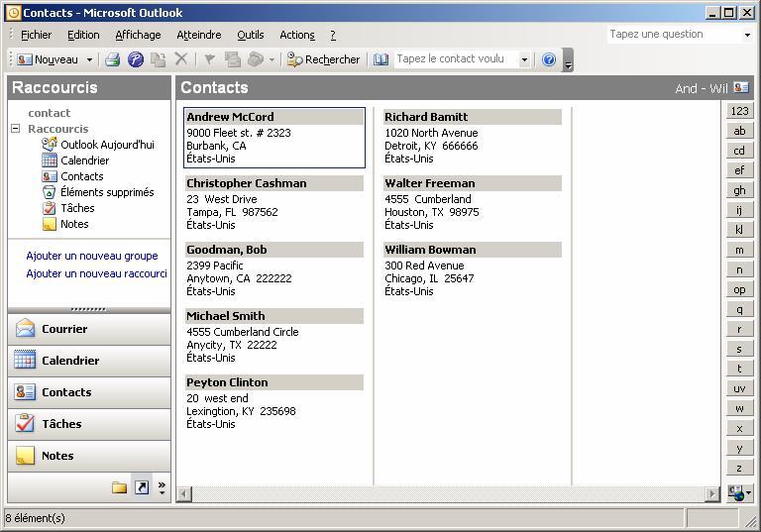Click the horizontal scrollbar left arrow
Screen dimensions: 761x532
click(x=184, y=494)
